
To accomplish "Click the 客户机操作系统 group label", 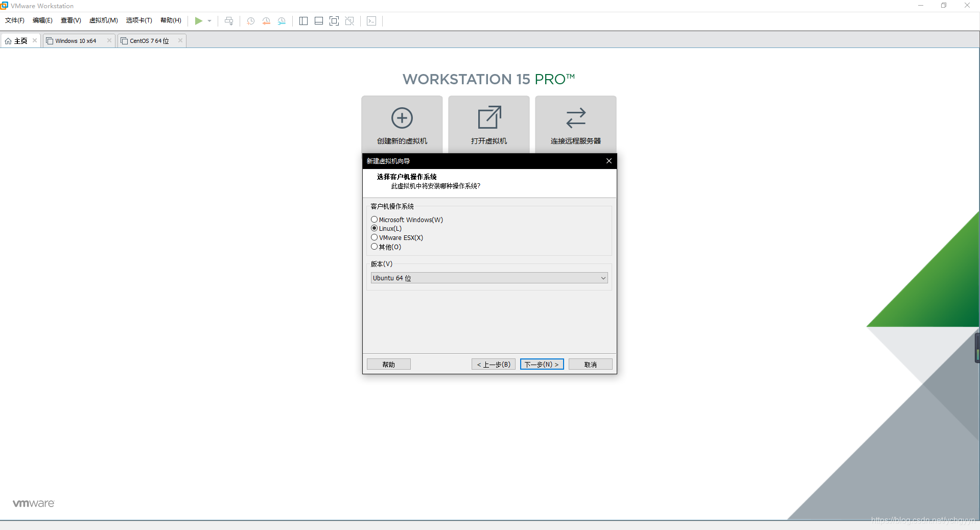I will [392, 206].
